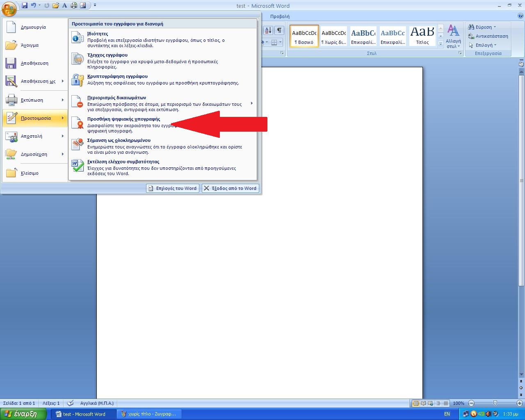Click the zoom out minus button
This screenshot has width=525, height=420.
(x=471, y=403)
